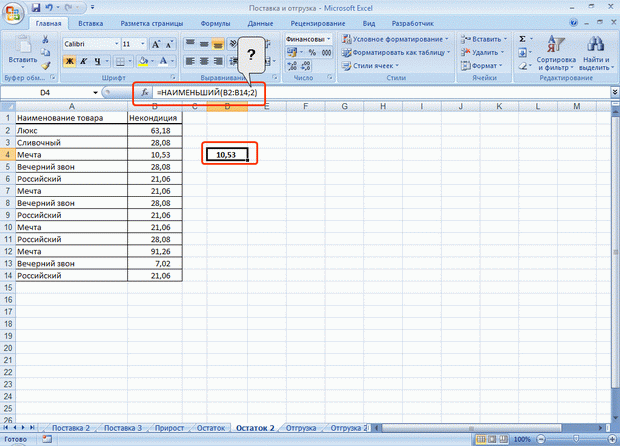Toggle middle vertical alignment
The image size is (620, 446).
pyautogui.click(x=204, y=43)
